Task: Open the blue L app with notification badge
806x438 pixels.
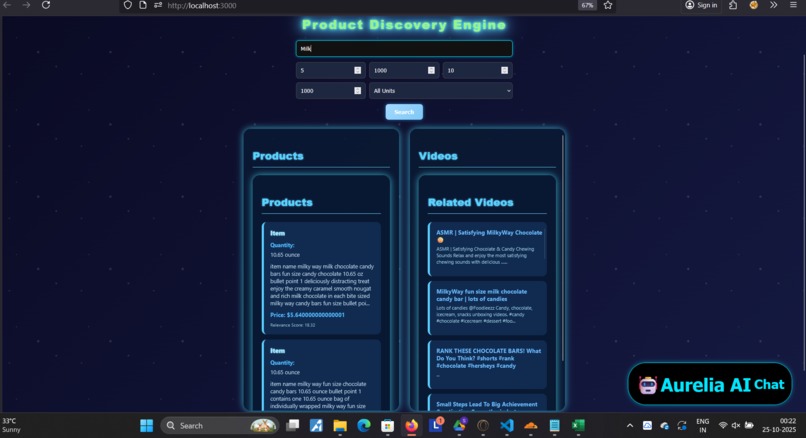Action: 436,426
